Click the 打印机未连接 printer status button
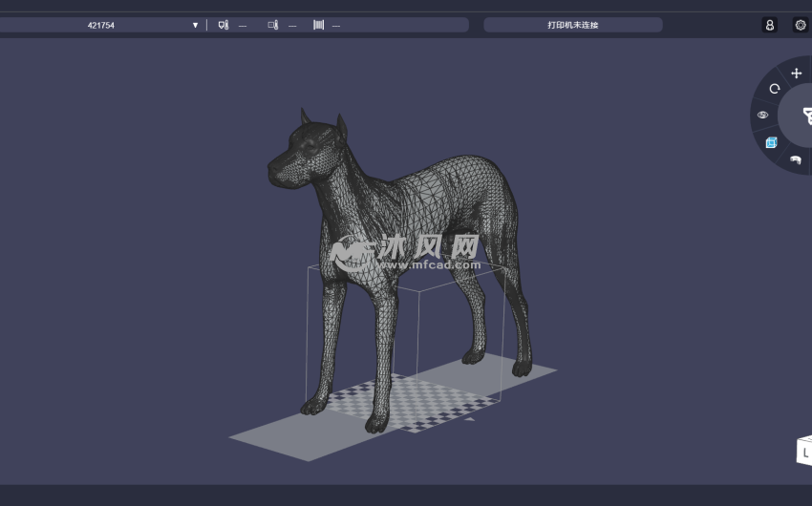This screenshot has width=812, height=506. (x=572, y=25)
